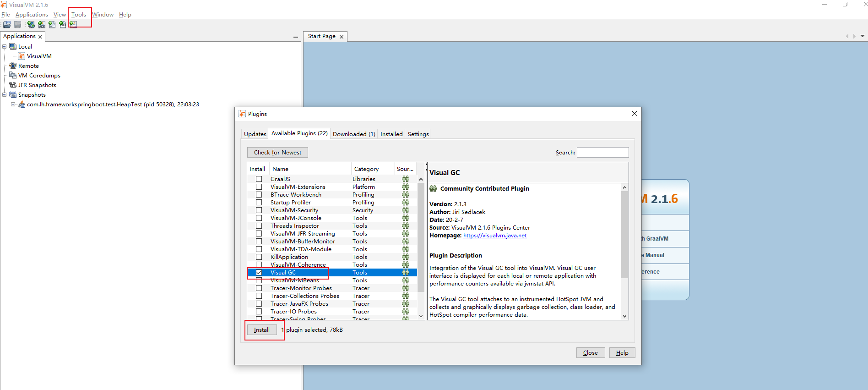868x390 pixels.
Task: Sort plugins by Category column header
Action: (x=372, y=169)
